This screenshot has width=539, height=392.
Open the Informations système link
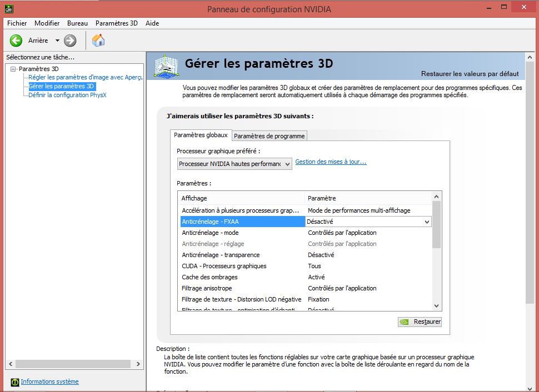click(x=49, y=381)
